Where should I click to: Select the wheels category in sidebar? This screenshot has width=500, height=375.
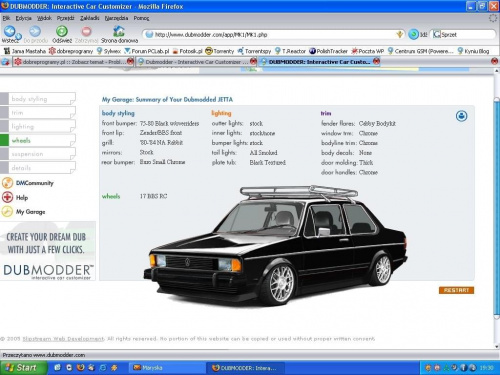click(38, 140)
